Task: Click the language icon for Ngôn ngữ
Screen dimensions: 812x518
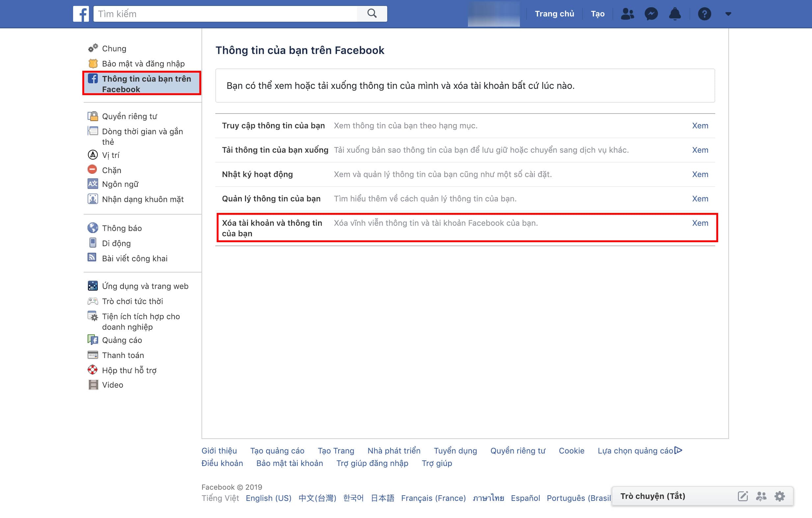Action: pyautogui.click(x=93, y=184)
